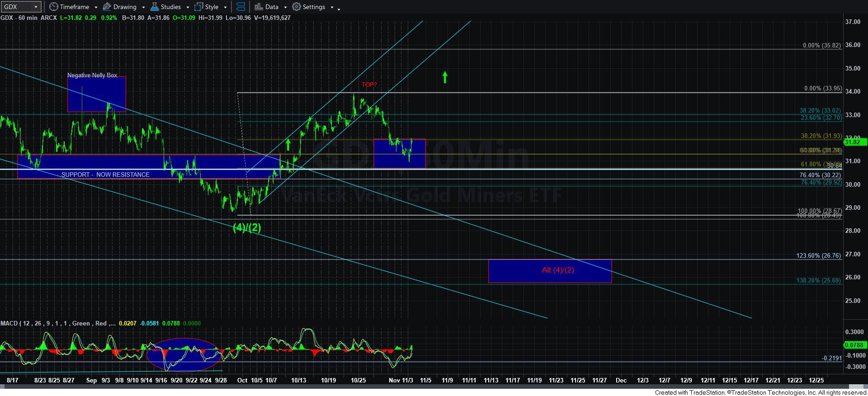
Task: Expand the Settings dropdown arrow
Action: [332, 7]
